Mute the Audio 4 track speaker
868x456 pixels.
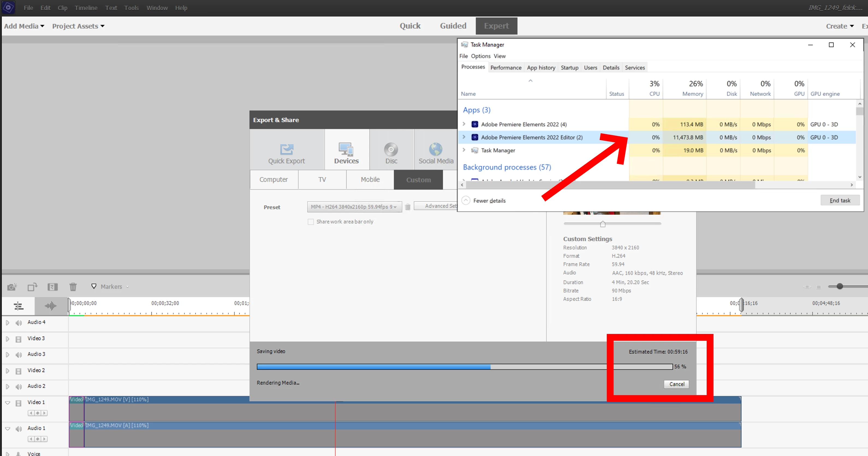click(19, 323)
